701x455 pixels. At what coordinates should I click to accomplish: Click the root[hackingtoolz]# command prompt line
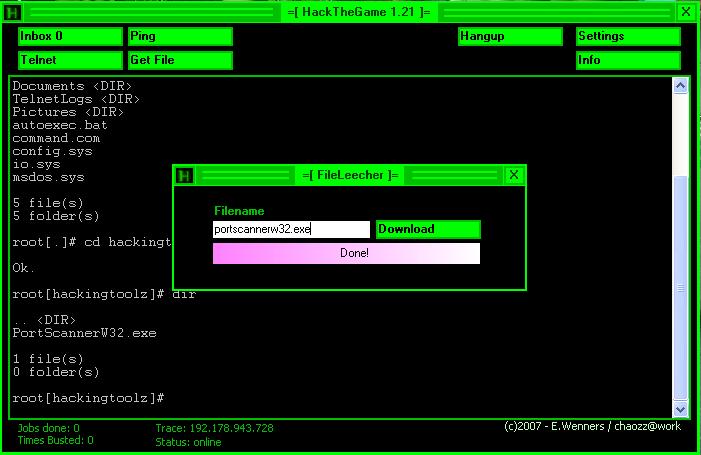point(88,398)
